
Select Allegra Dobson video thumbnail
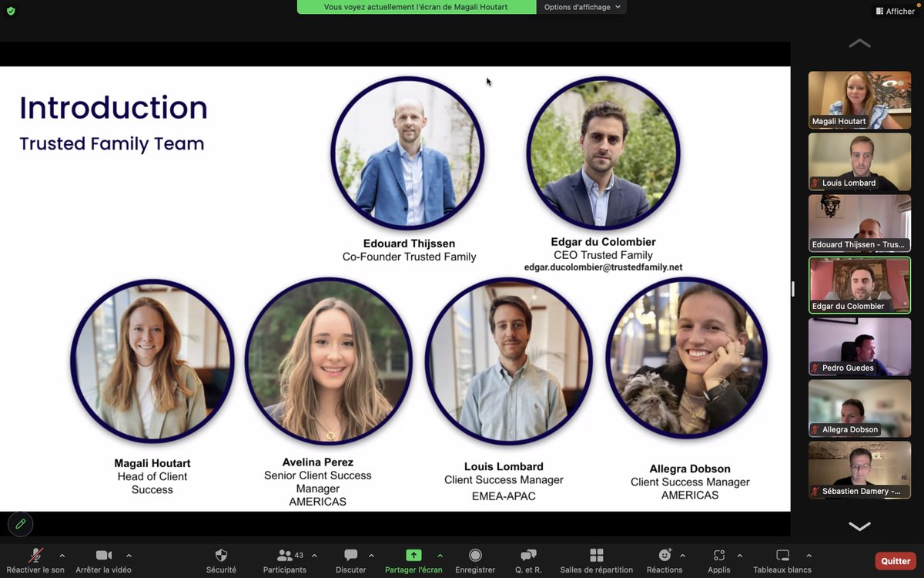[859, 408]
